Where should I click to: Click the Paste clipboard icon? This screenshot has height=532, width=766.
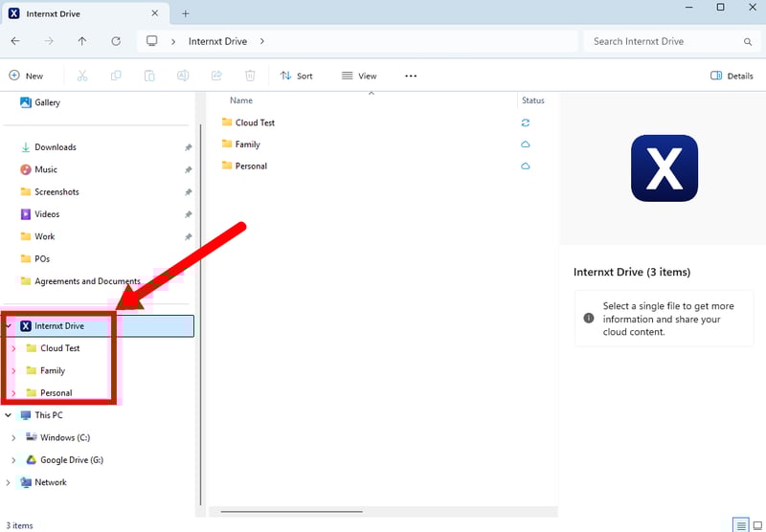click(149, 76)
